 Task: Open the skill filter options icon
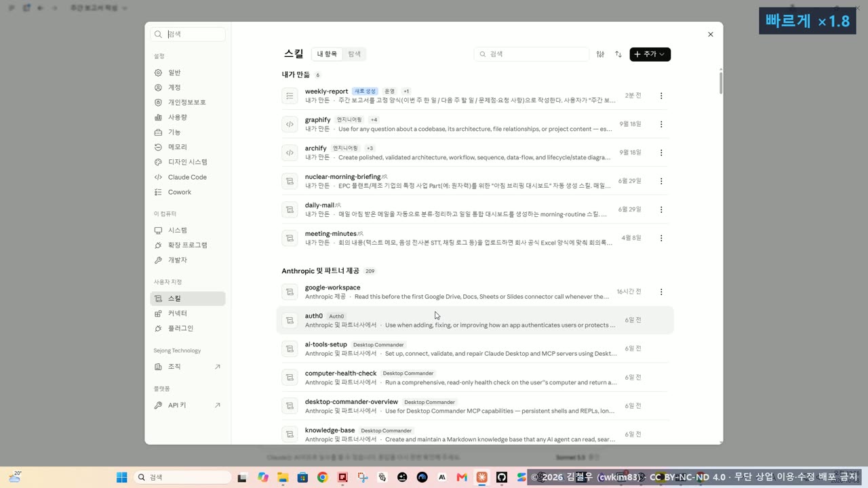(x=600, y=54)
